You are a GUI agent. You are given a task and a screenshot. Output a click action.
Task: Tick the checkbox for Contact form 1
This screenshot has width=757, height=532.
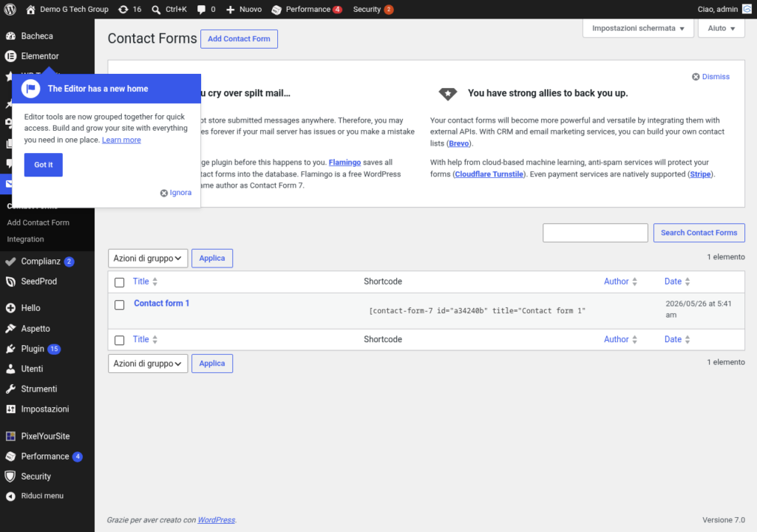click(119, 304)
